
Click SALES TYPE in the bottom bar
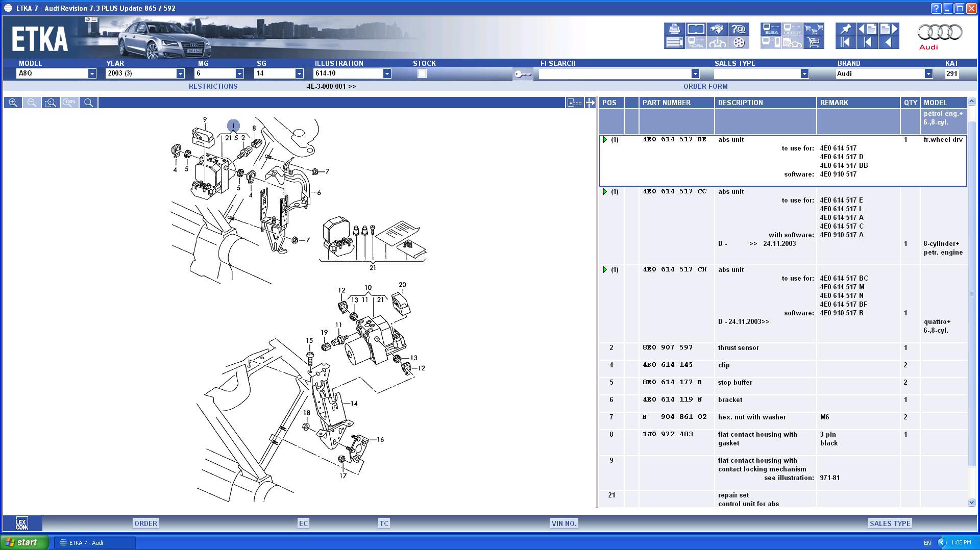point(890,523)
